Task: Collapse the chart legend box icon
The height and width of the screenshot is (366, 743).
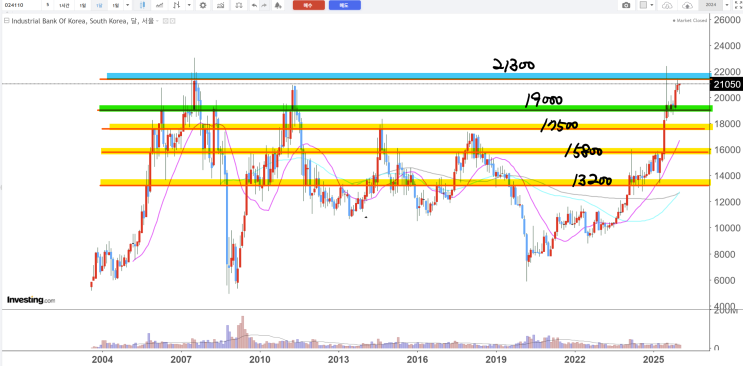Action: (7, 21)
